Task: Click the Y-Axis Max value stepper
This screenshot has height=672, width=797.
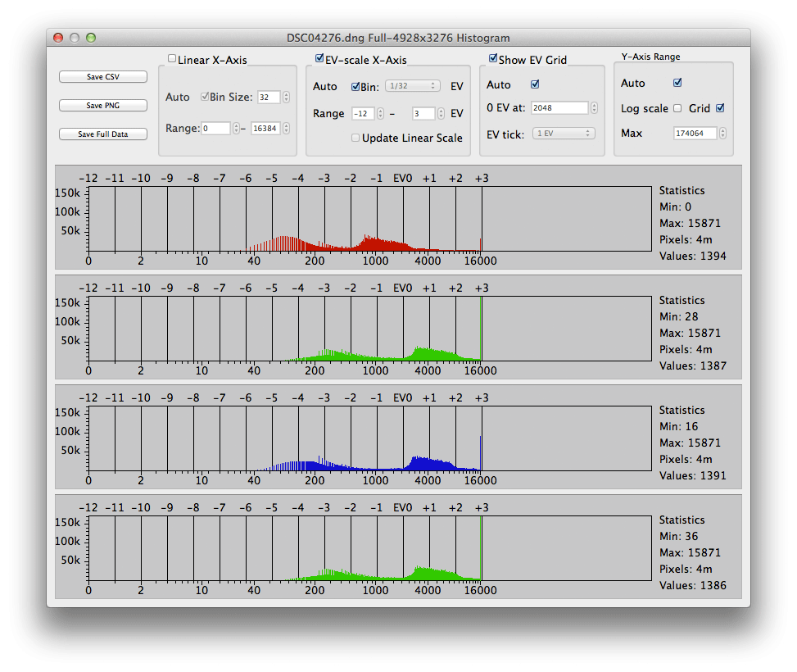Action: 722,133
